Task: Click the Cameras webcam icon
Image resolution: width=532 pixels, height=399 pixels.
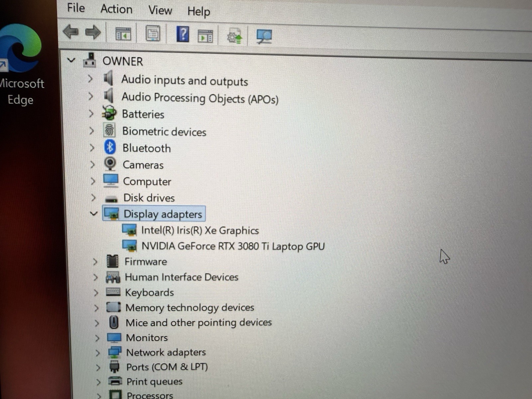Action: pos(110,164)
